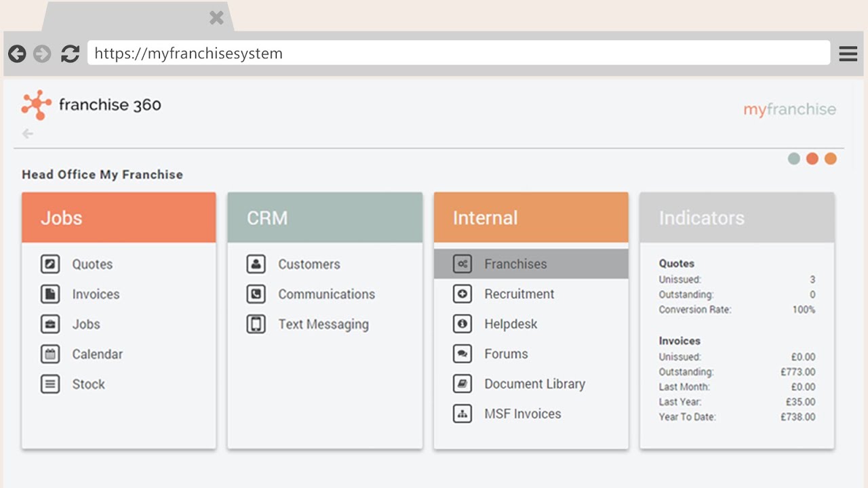Image resolution: width=868 pixels, height=488 pixels.
Task: Click the Helpdesk info icon
Action: (462, 323)
